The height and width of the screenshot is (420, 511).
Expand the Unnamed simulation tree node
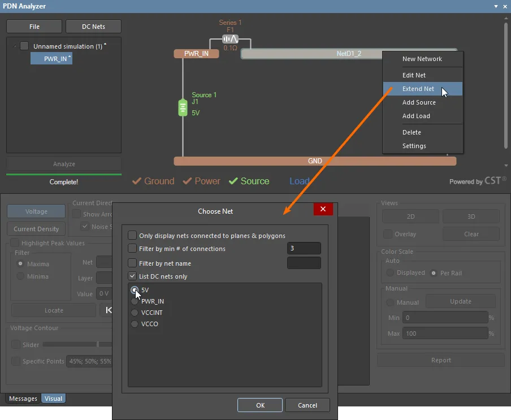coord(15,46)
